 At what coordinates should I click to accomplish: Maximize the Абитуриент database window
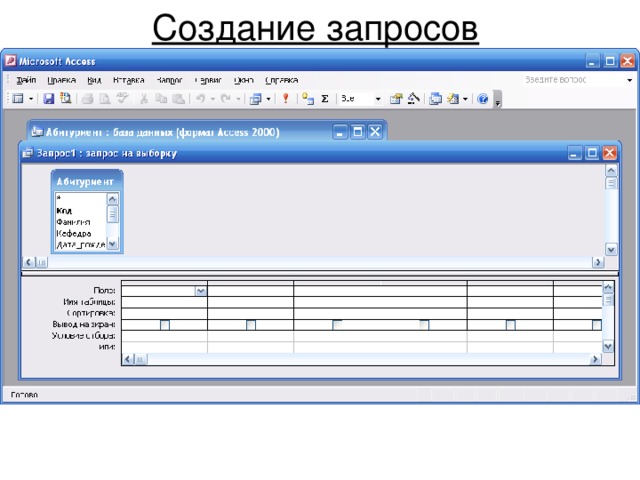(358, 131)
